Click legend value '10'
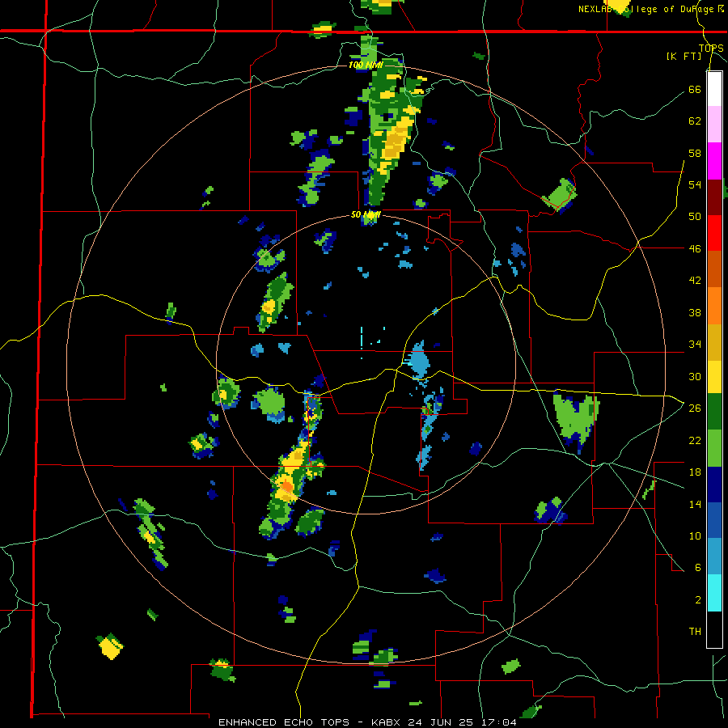 pos(695,535)
